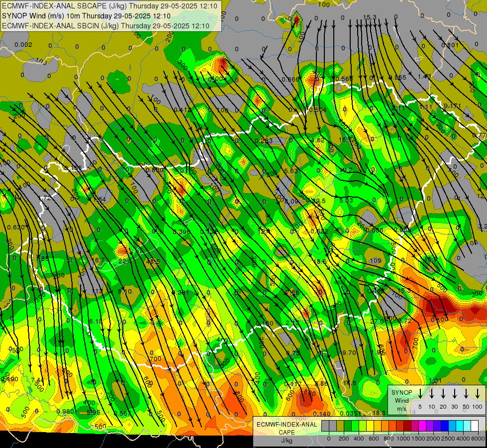Image resolution: width=487 pixels, height=448 pixels.
Task: Select the bright magenta CAPE legend swatch
Action: point(422,426)
